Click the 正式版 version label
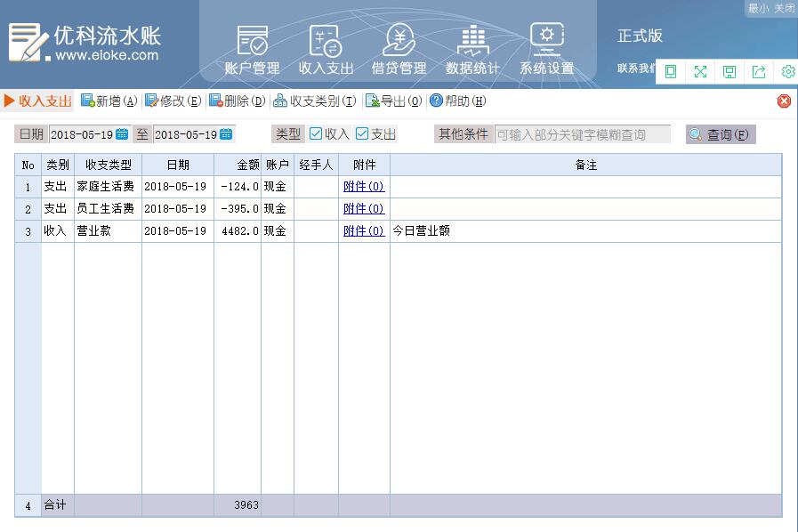The width and height of the screenshot is (798, 532). tap(640, 36)
